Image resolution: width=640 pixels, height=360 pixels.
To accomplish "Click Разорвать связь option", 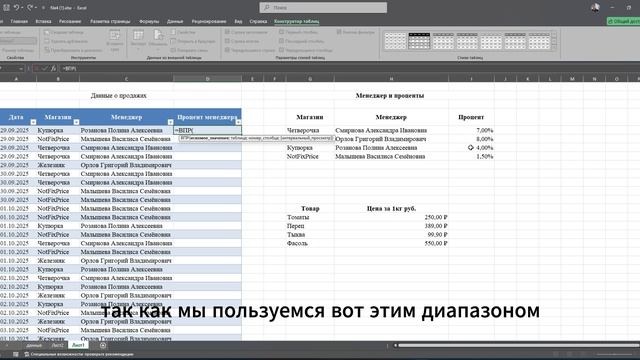I will pyautogui.click(x=189, y=50).
